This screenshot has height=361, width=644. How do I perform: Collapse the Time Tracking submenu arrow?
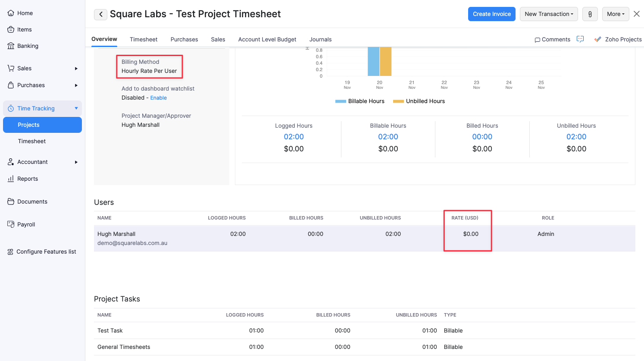tap(76, 108)
